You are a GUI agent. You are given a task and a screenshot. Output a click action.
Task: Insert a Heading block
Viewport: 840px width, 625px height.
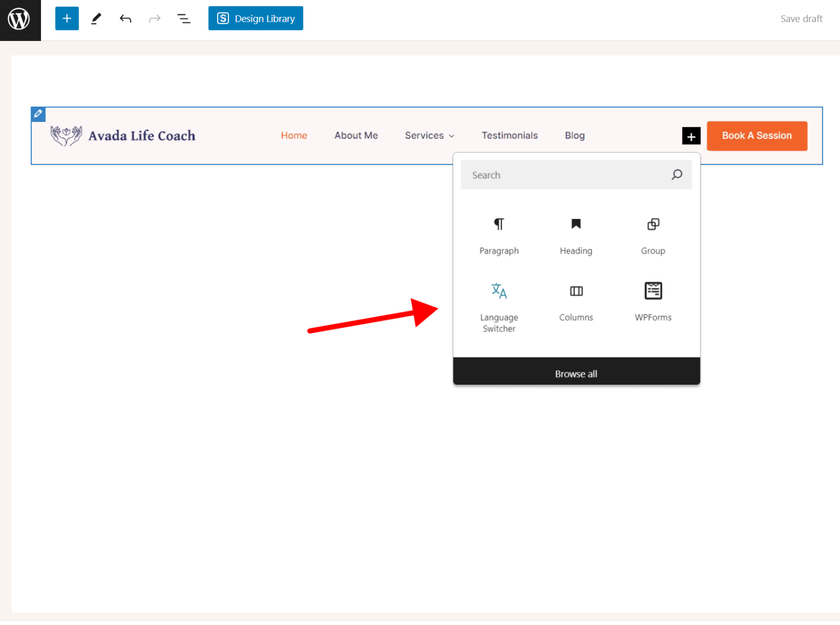pos(575,235)
